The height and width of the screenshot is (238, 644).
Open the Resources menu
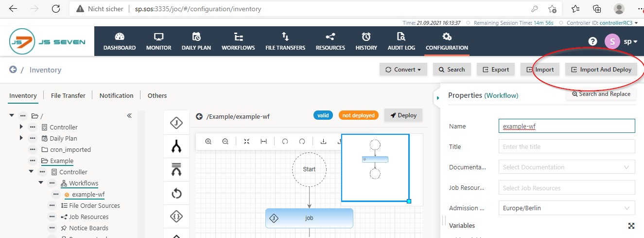pyautogui.click(x=331, y=41)
